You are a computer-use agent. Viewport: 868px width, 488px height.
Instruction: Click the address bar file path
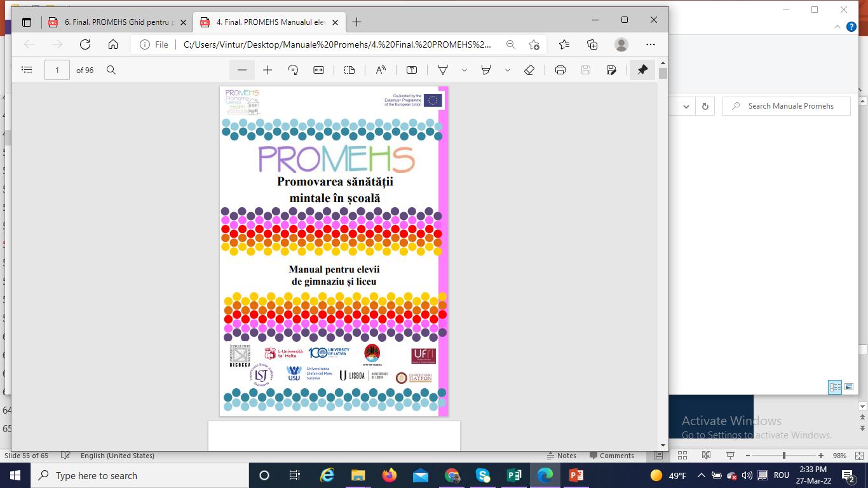[337, 44]
